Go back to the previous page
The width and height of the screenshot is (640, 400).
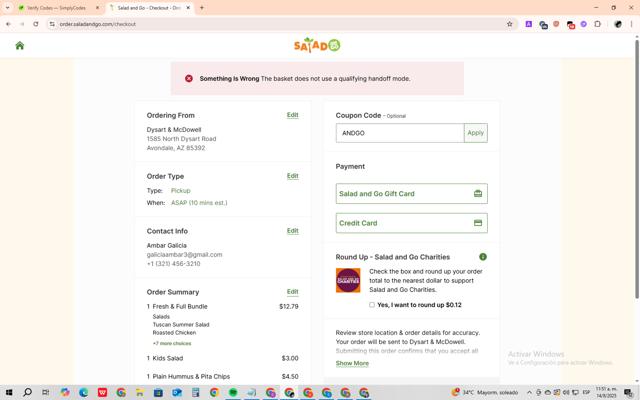(x=8, y=24)
